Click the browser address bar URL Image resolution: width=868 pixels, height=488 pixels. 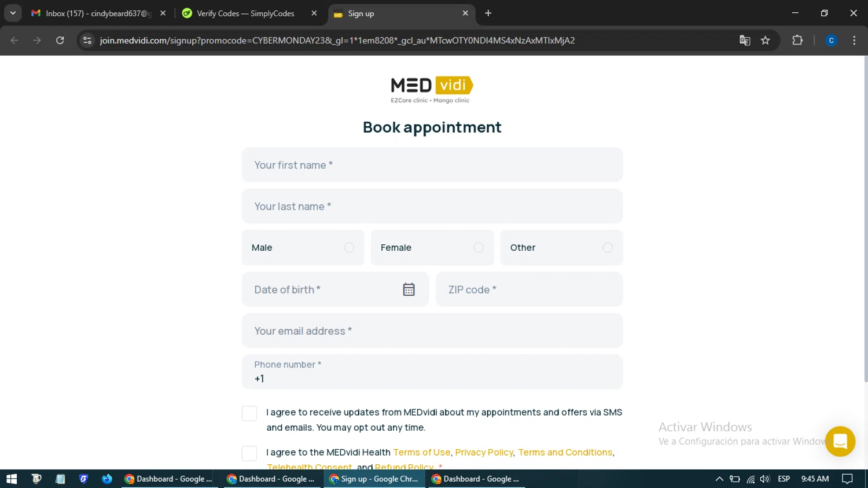(337, 41)
